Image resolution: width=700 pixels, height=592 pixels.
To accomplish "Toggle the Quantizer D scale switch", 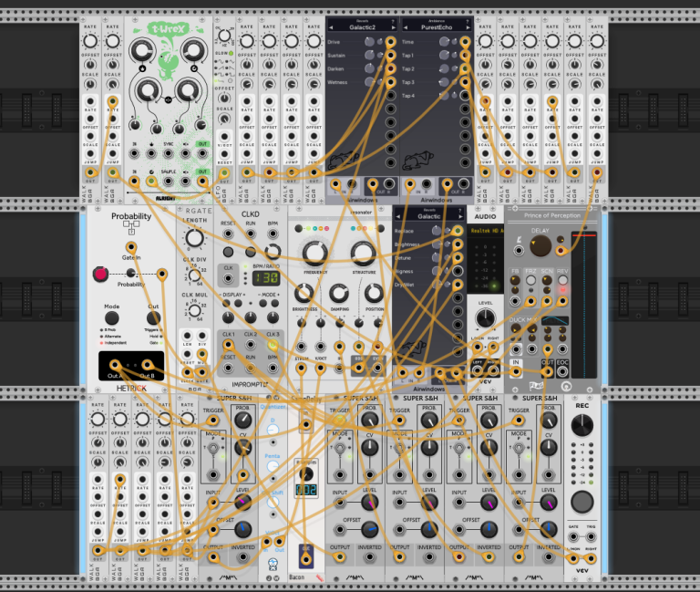I will tap(273, 431).
